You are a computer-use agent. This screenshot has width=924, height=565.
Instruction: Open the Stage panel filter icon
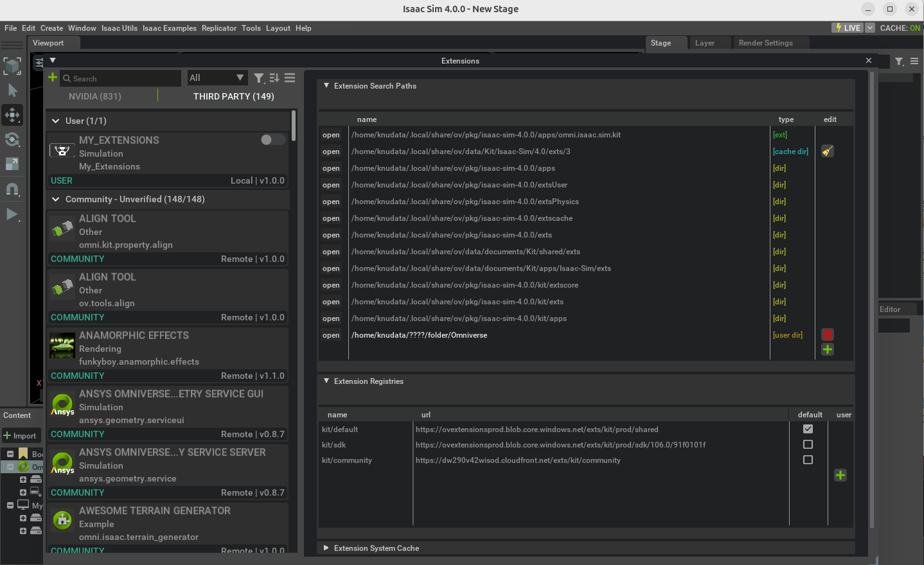point(900,61)
